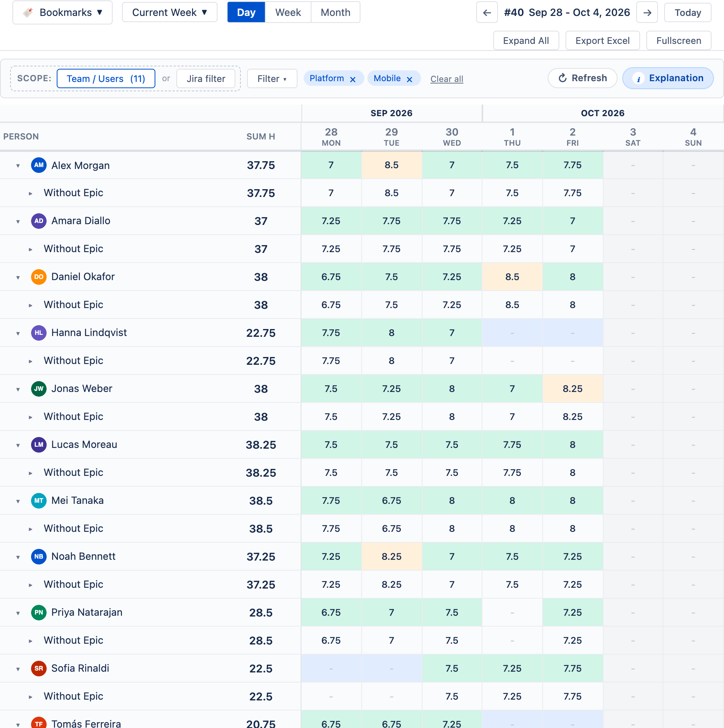This screenshot has height=728, width=724.
Task: Click the Refresh button
Action: click(x=583, y=78)
